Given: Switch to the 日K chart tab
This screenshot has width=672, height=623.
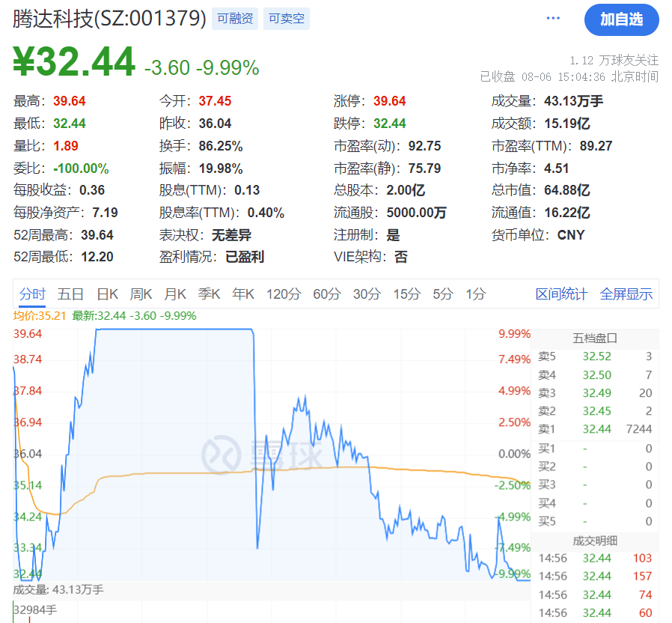Looking at the screenshot, I should (x=108, y=294).
